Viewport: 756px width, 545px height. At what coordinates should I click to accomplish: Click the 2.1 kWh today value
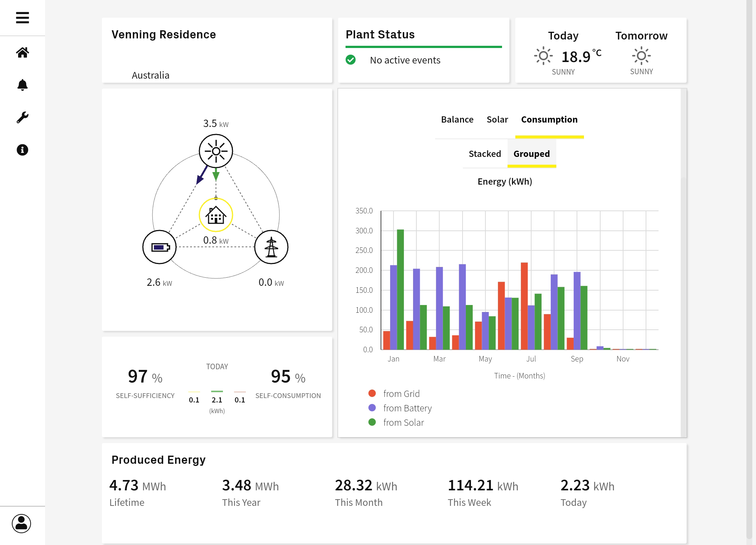point(217,400)
